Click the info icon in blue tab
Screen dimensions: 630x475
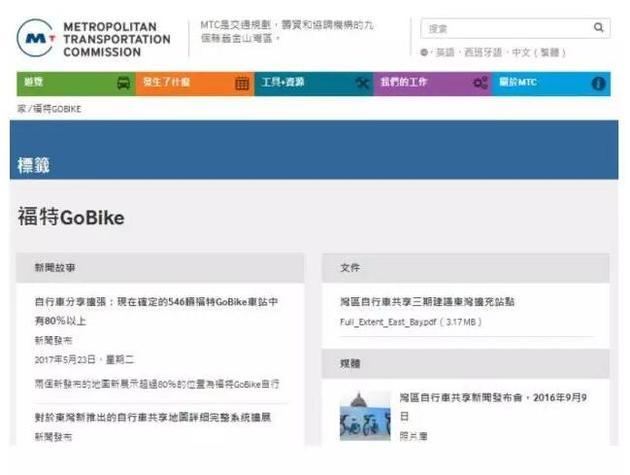[598, 83]
